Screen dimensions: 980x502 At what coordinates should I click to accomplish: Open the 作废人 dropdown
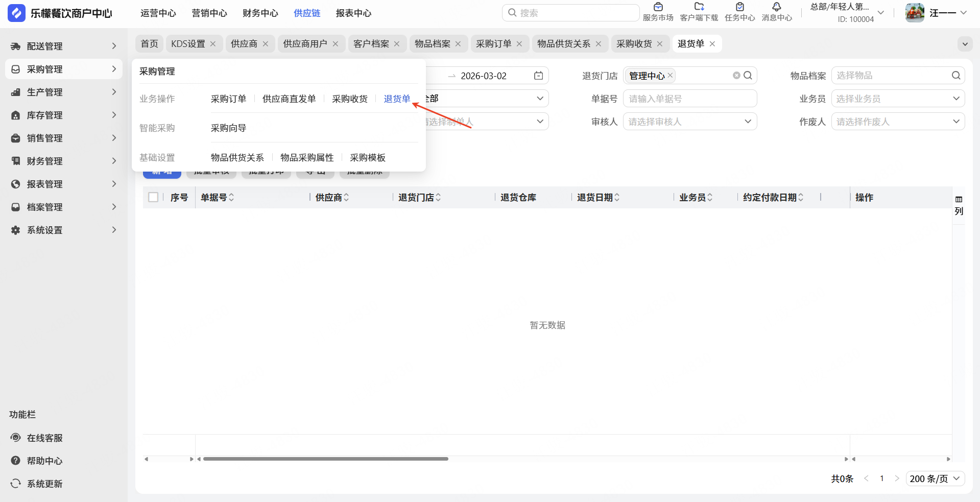(898, 122)
